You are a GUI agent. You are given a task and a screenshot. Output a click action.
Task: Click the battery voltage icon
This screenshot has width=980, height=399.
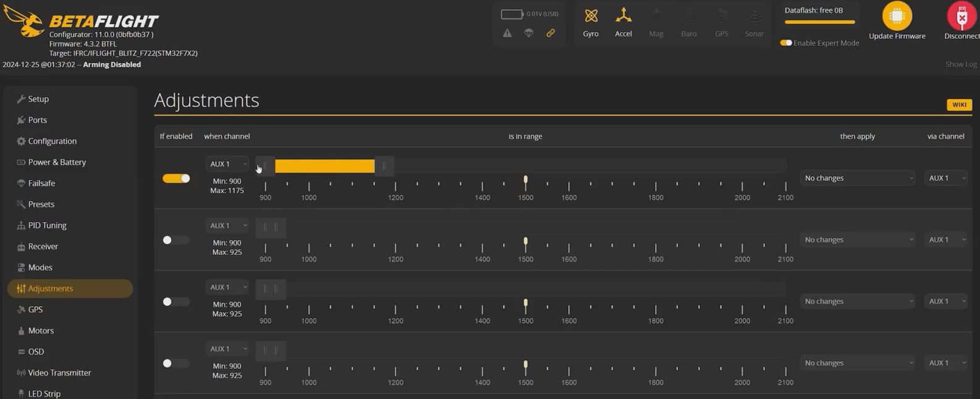pyautogui.click(x=512, y=14)
